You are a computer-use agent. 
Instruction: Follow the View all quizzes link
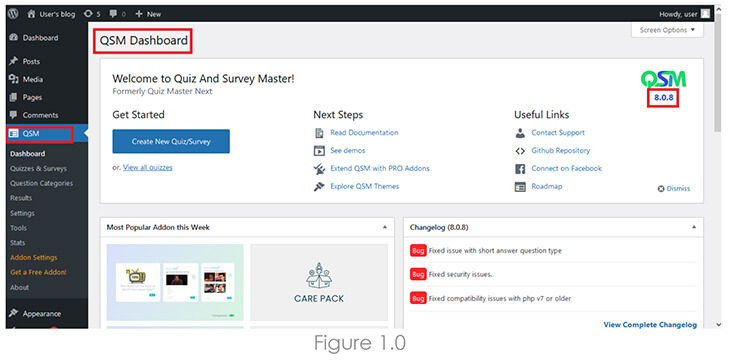[148, 168]
